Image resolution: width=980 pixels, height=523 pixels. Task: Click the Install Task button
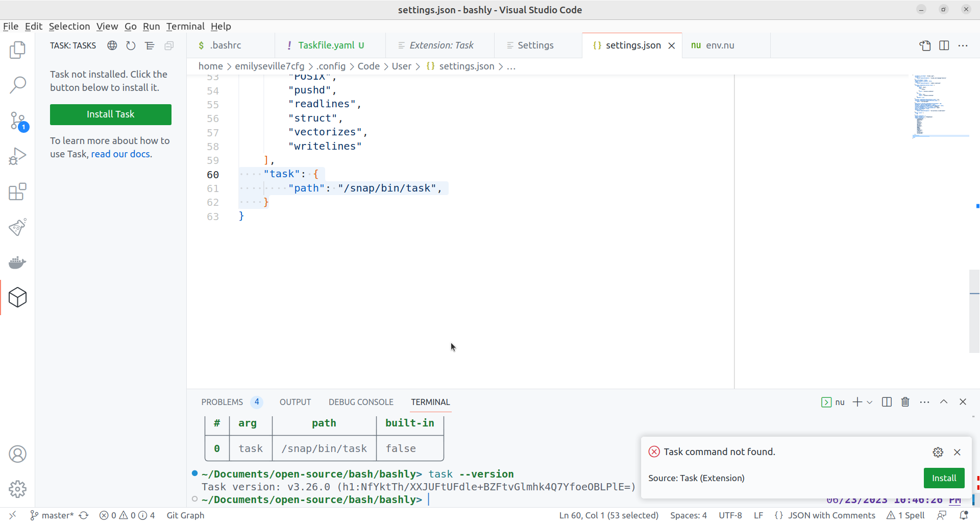point(111,114)
